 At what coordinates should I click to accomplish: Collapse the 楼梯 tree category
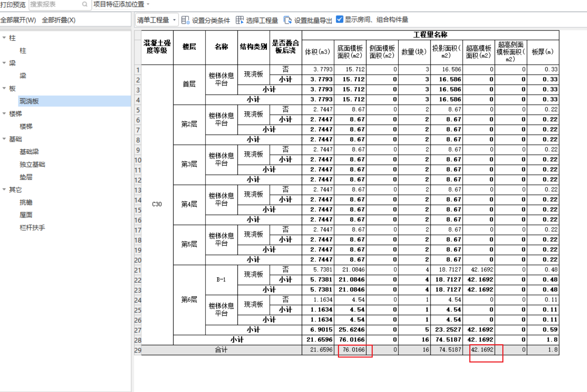click(4, 113)
